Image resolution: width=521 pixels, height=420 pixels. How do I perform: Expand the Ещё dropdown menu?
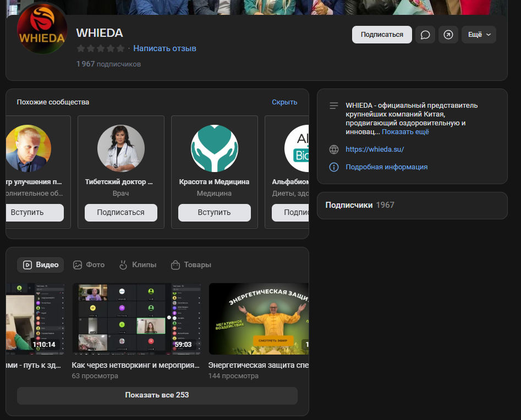click(479, 35)
